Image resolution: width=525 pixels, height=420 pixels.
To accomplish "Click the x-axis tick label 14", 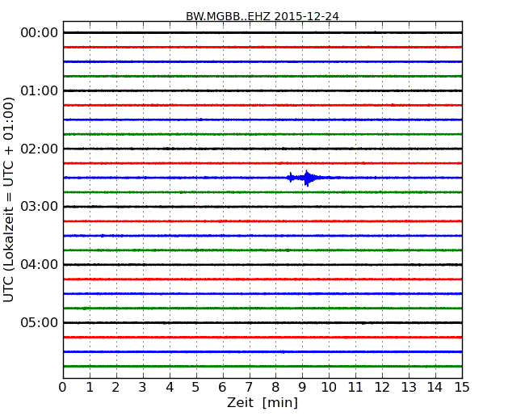I will [435, 388].
